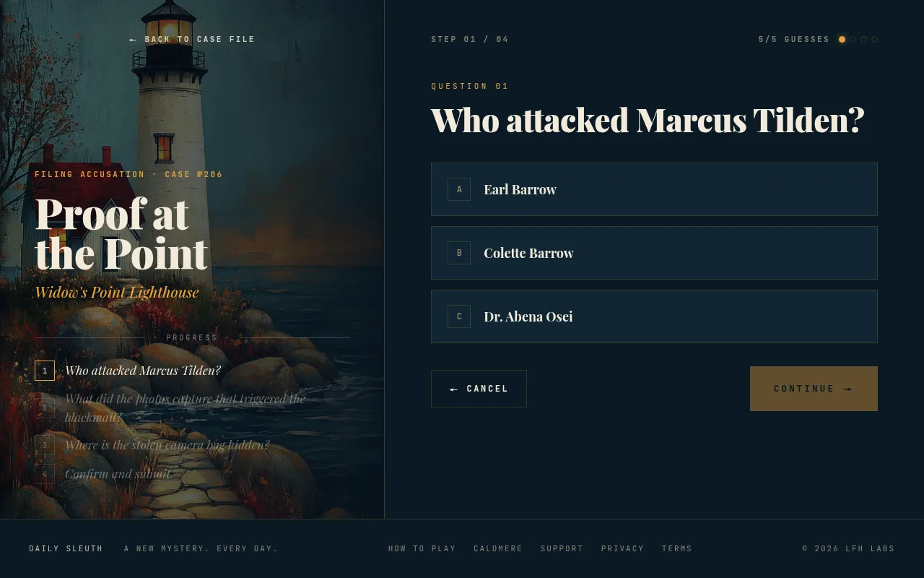The width and height of the screenshot is (924, 578).
Task: Click '© 2026 LFH LABS' copyright text
Action: (x=848, y=549)
